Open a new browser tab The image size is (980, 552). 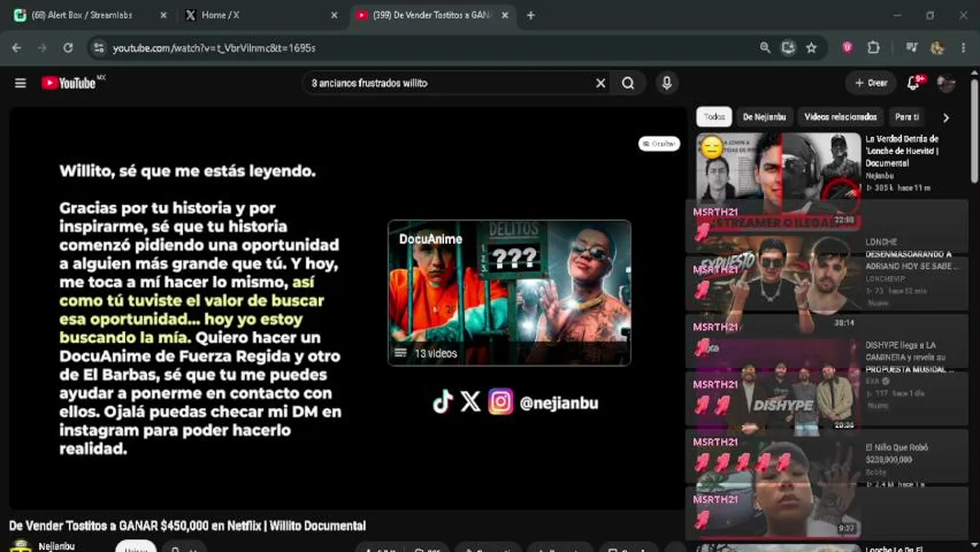(531, 15)
